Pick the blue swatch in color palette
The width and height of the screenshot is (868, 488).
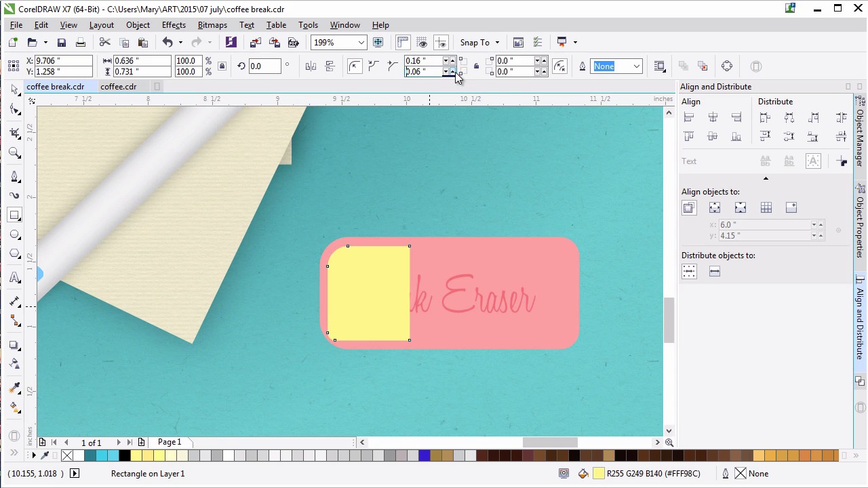pyautogui.click(x=425, y=455)
